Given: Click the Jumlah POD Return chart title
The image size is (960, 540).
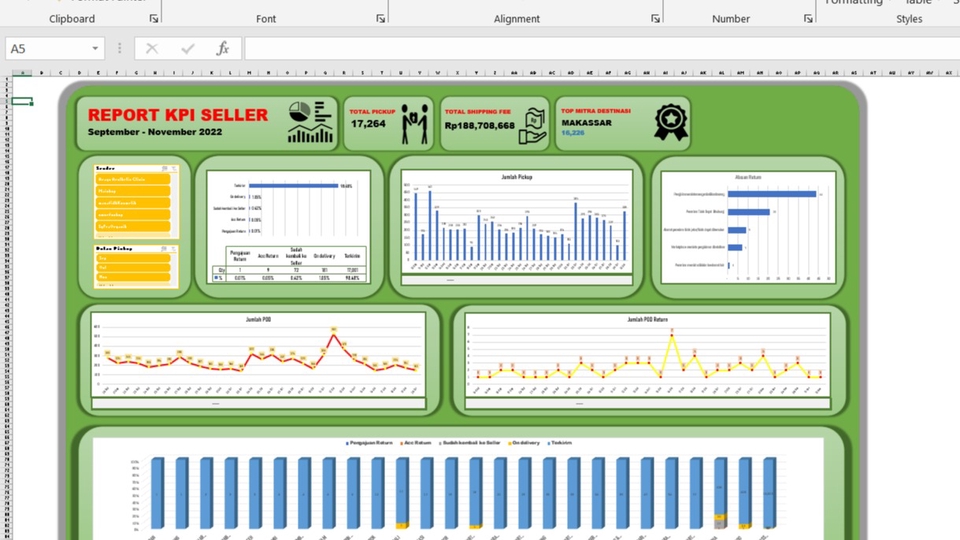Looking at the screenshot, I should [647, 320].
